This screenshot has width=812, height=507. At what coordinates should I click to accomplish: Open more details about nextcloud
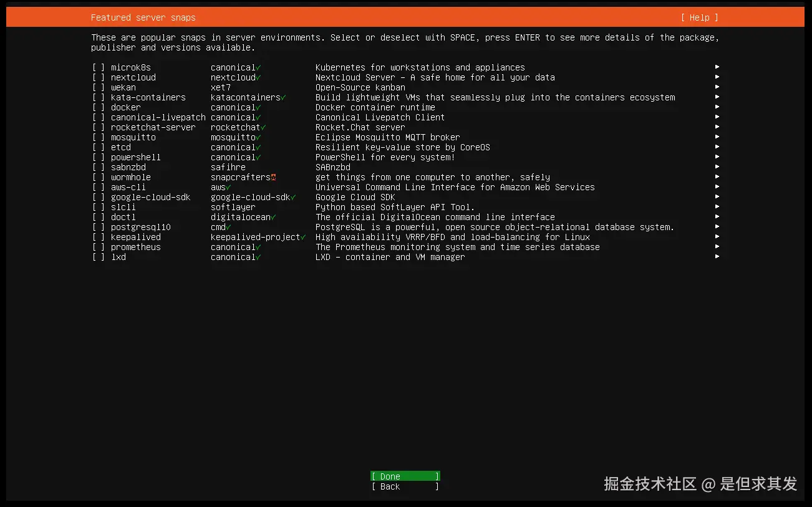tap(717, 77)
